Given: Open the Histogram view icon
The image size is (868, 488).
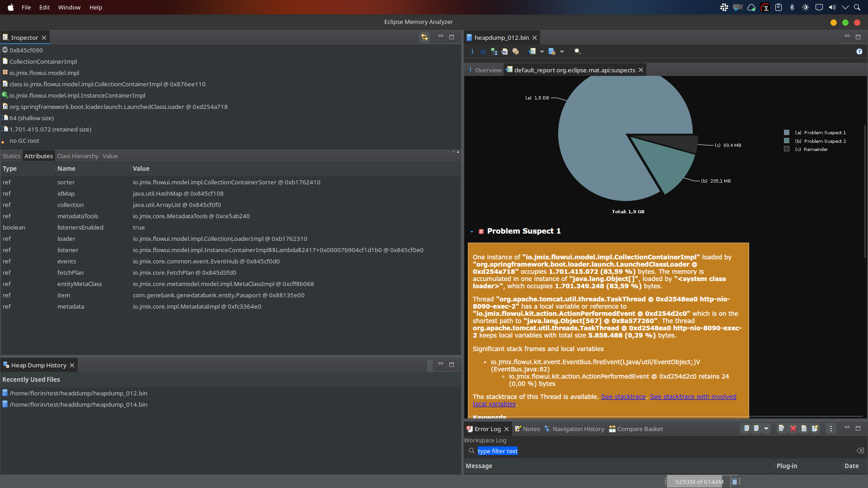Looking at the screenshot, I should 483,52.
